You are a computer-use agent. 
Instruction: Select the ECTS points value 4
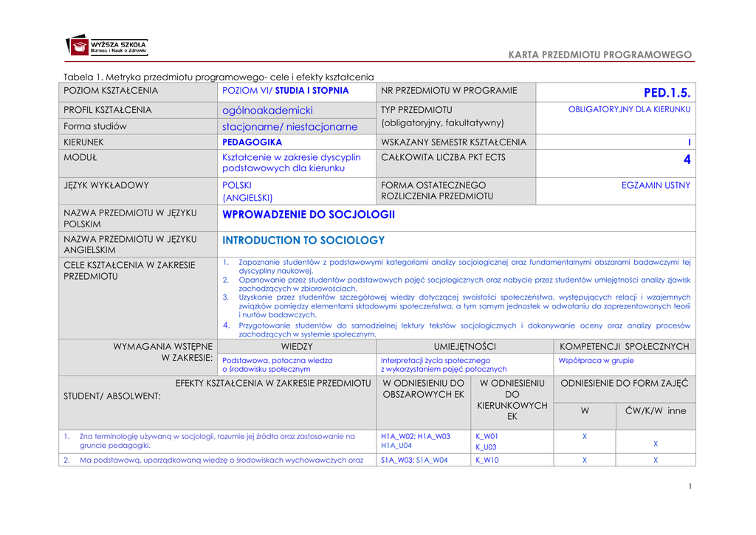coord(686,160)
